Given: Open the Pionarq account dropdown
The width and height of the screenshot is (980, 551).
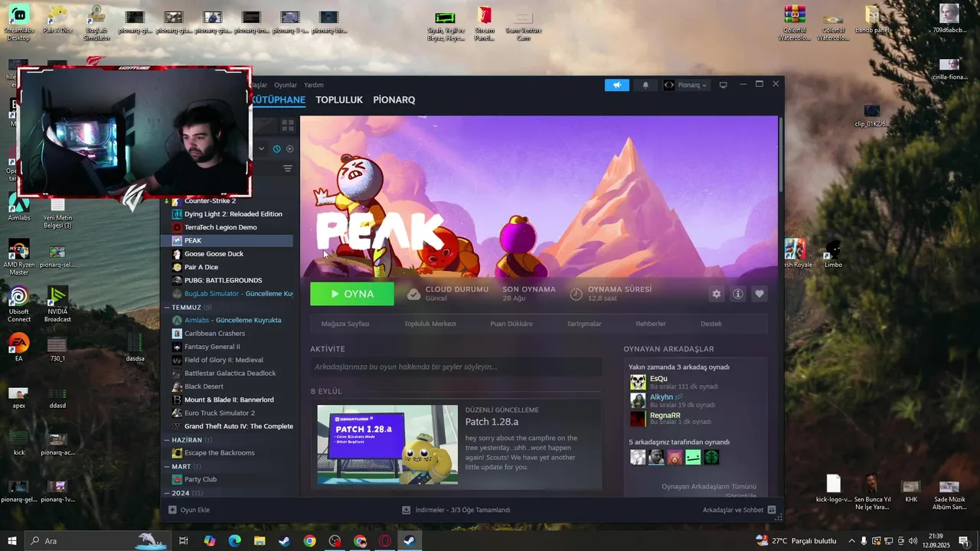Looking at the screenshot, I should (685, 85).
